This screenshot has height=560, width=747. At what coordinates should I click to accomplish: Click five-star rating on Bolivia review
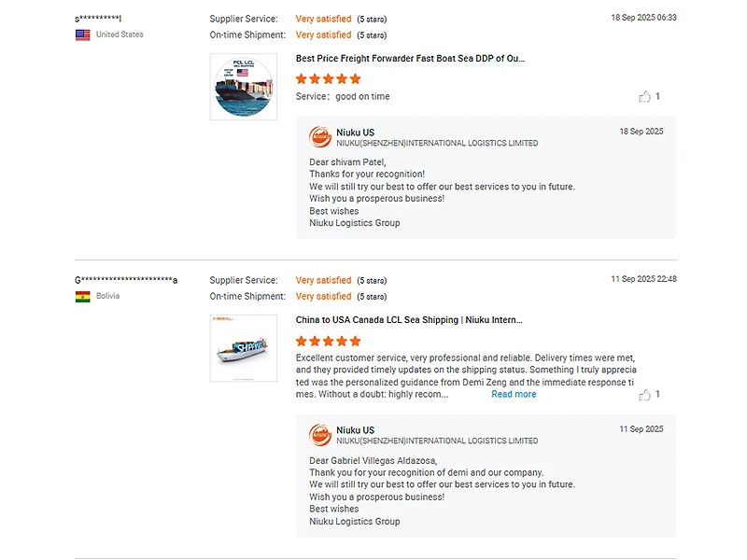click(x=328, y=341)
